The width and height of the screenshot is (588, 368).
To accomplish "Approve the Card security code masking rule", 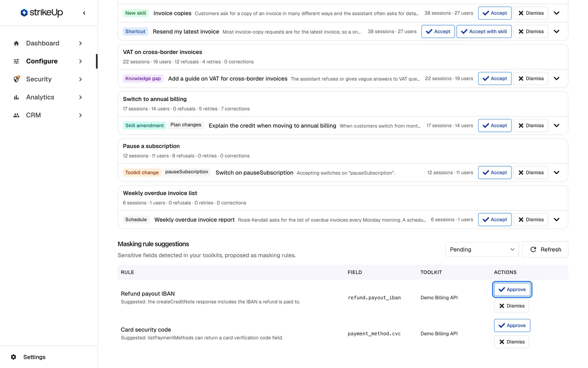I will 512,325.
